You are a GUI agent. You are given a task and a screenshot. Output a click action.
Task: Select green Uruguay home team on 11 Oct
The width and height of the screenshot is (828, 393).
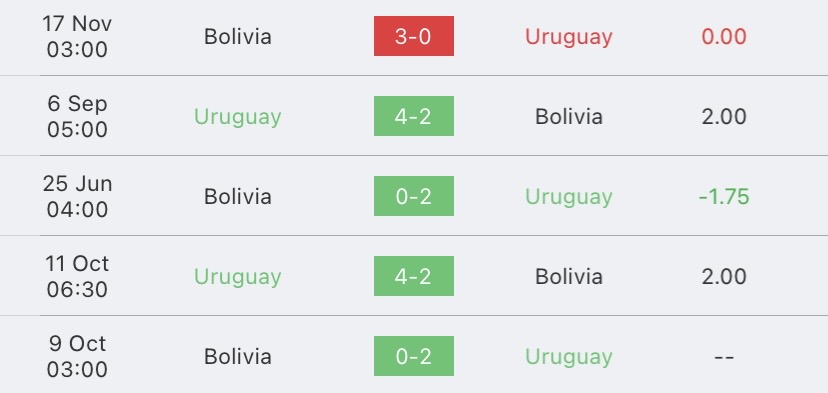(x=238, y=277)
